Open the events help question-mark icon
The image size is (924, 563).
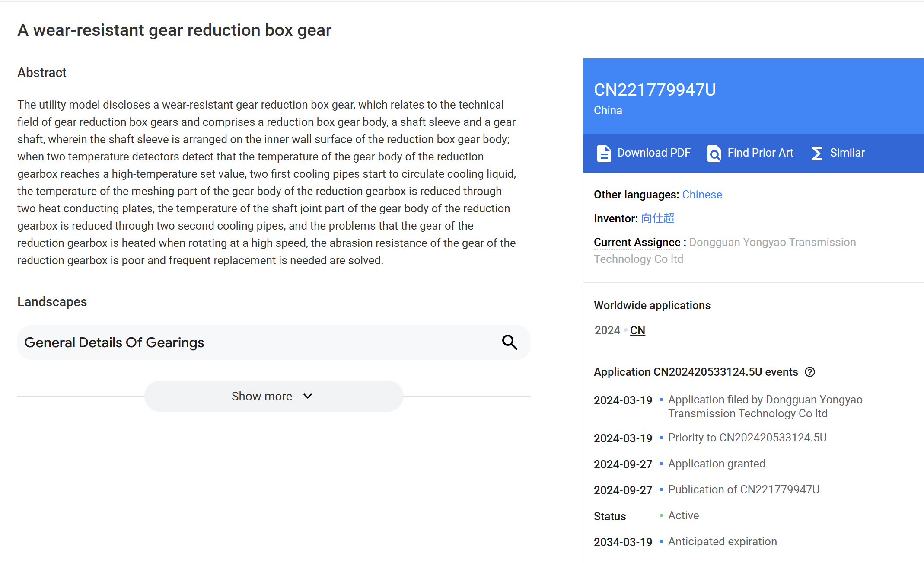coord(810,372)
